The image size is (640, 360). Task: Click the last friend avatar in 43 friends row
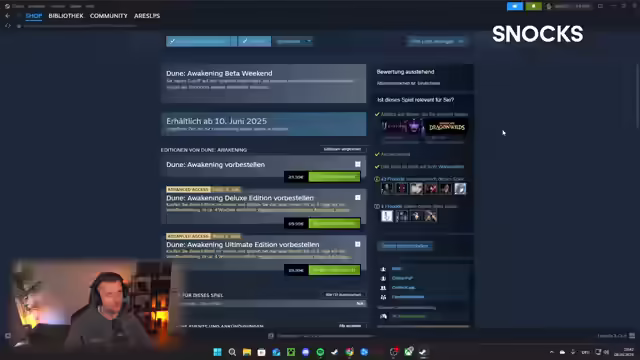pos(460,189)
